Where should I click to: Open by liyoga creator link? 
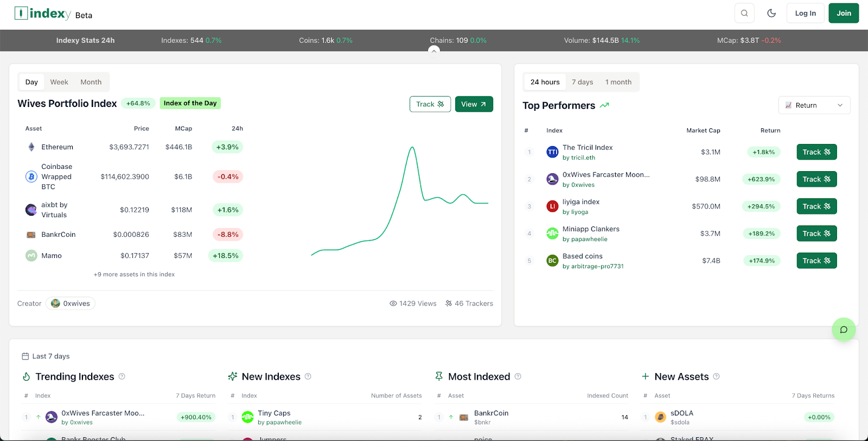575,212
